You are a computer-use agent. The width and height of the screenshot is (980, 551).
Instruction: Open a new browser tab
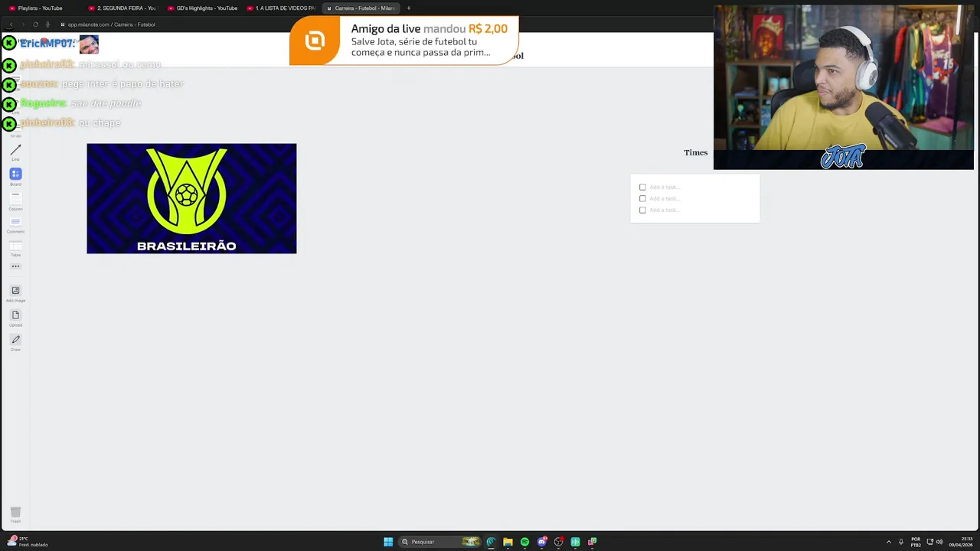pos(409,8)
